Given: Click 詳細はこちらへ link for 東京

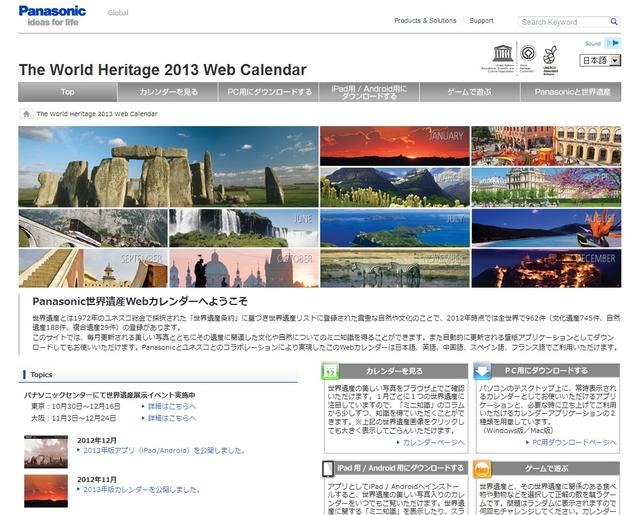Looking at the screenshot, I should (172, 406).
